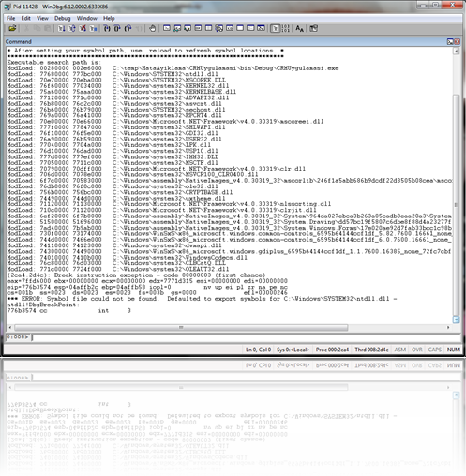
Task: Open the Window menu
Action: click(x=87, y=18)
